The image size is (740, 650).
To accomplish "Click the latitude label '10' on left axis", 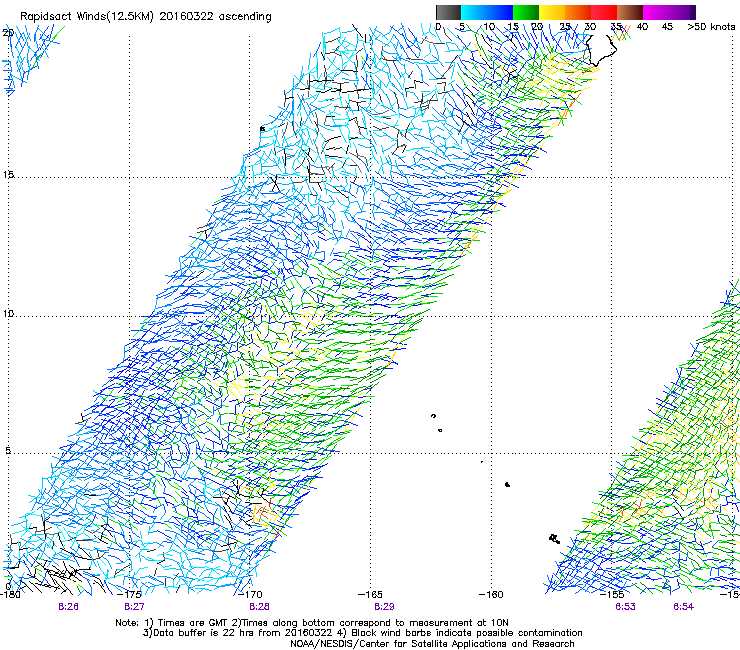I will tap(8, 313).
